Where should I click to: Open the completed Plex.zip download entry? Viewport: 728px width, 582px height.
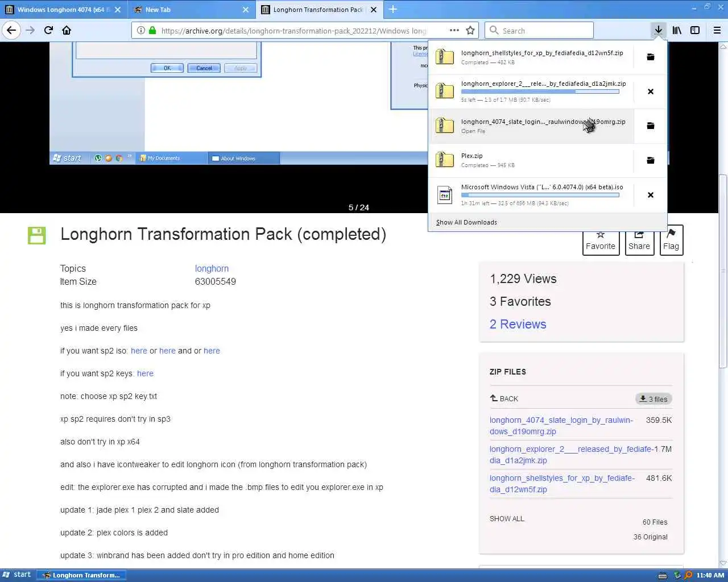tap(532, 160)
